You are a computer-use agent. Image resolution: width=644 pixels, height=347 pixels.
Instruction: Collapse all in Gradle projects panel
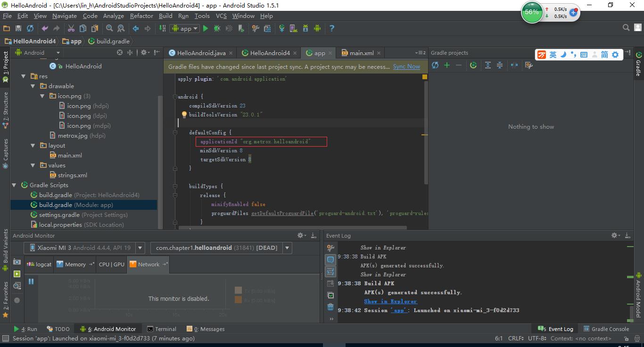(500, 65)
